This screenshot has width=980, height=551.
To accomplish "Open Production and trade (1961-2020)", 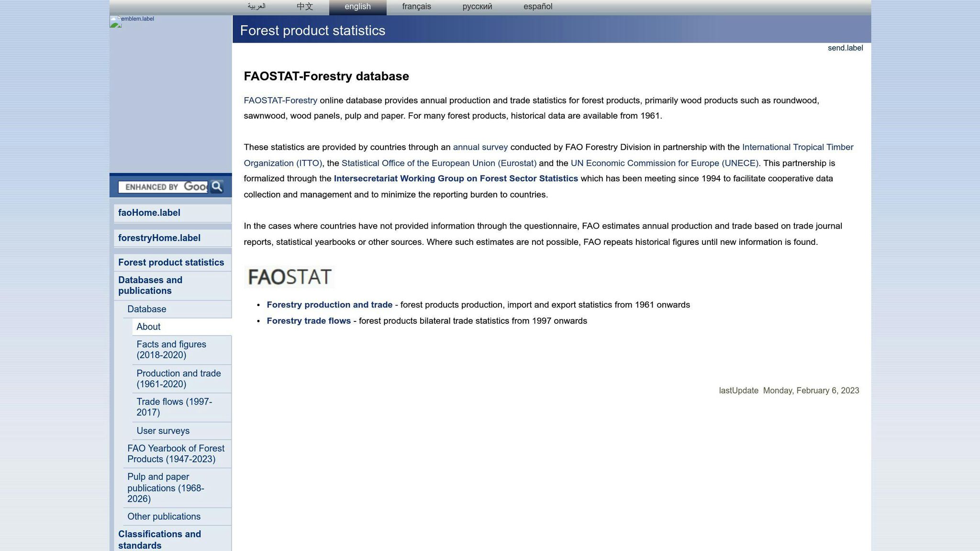I will pyautogui.click(x=182, y=379).
